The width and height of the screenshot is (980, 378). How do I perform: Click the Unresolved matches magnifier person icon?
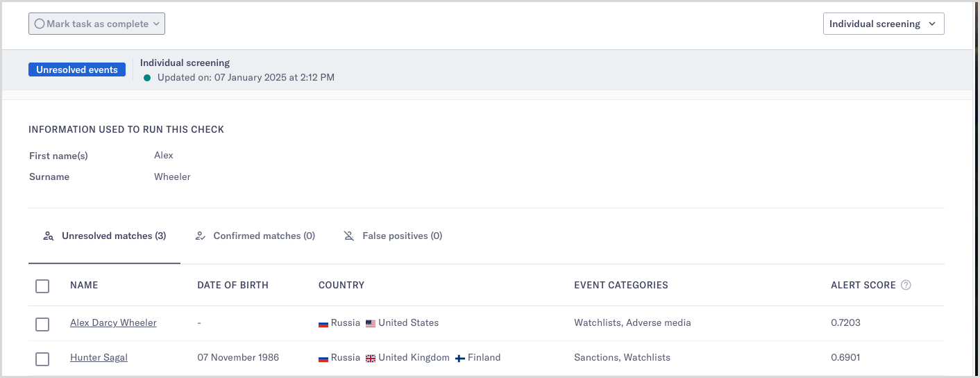pos(48,236)
